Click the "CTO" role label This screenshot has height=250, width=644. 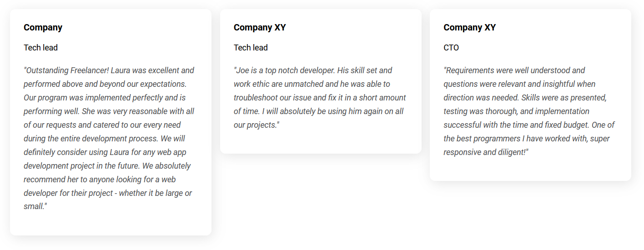click(x=451, y=48)
